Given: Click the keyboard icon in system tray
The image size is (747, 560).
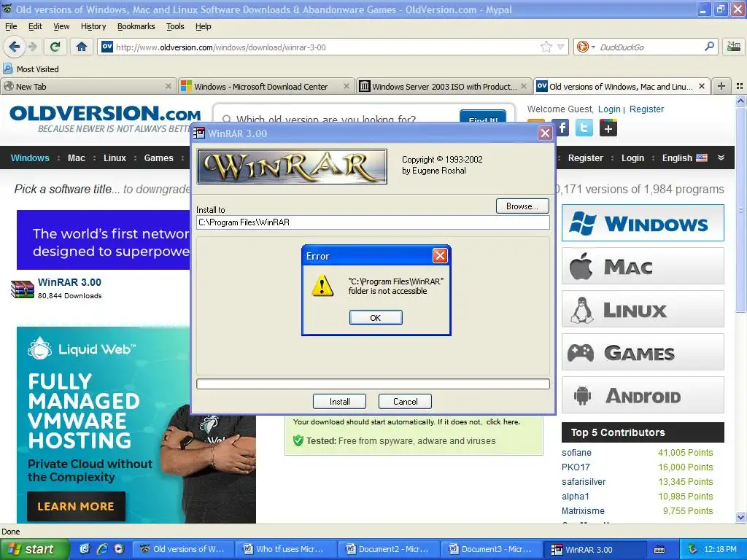Looking at the screenshot, I should (659, 550).
